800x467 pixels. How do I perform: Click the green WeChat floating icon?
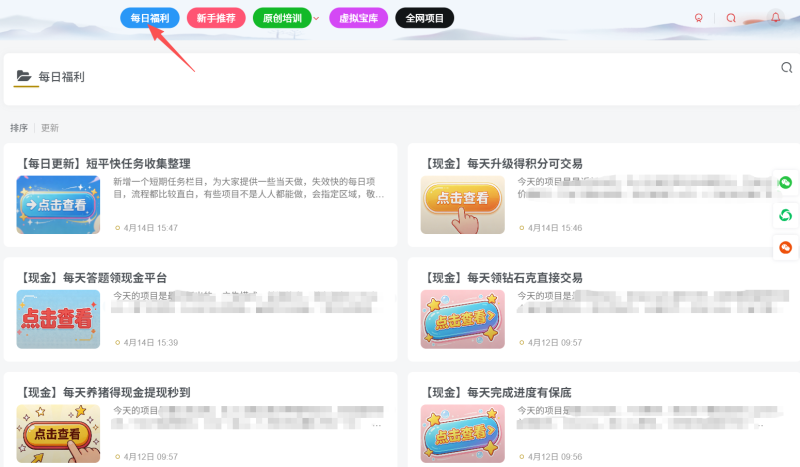coord(786,182)
